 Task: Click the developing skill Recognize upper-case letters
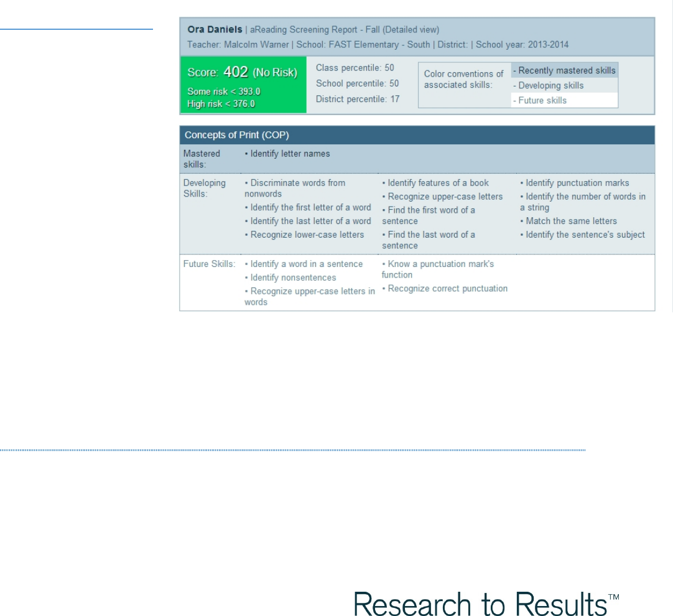click(442, 197)
